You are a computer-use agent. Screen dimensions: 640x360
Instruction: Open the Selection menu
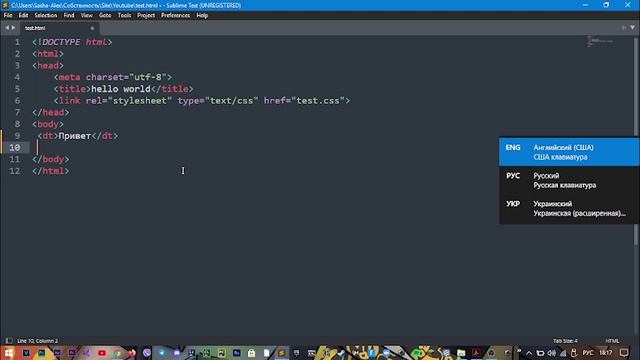click(46, 16)
